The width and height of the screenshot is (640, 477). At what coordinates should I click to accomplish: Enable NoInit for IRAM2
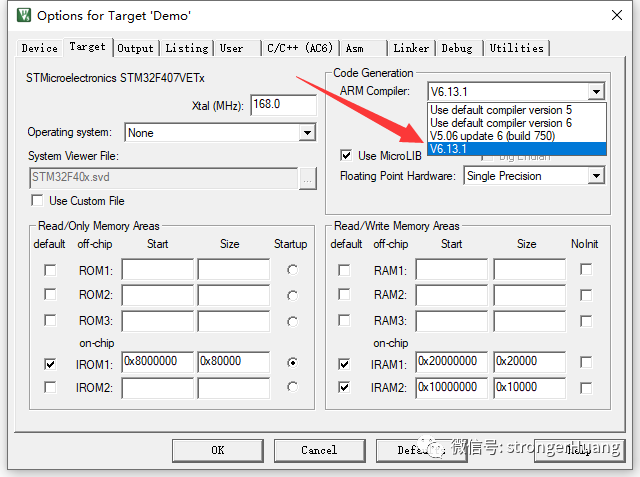point(586,388)
